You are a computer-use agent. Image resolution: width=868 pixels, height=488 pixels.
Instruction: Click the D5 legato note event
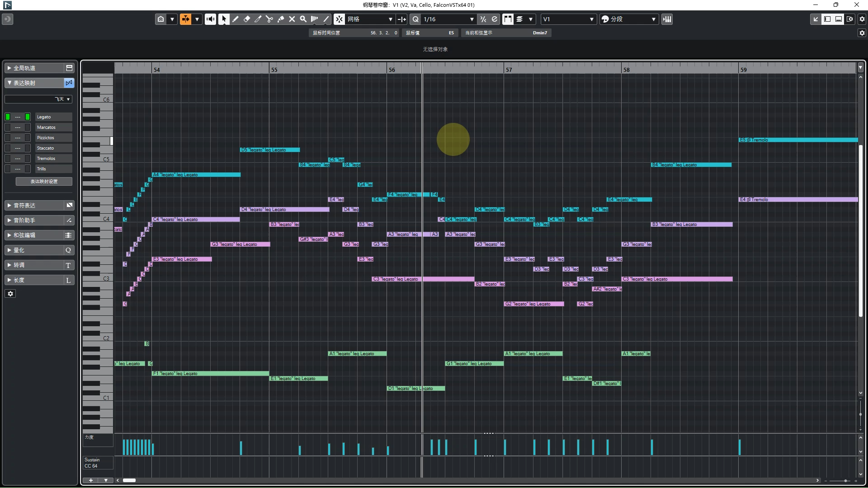point(270,150)
